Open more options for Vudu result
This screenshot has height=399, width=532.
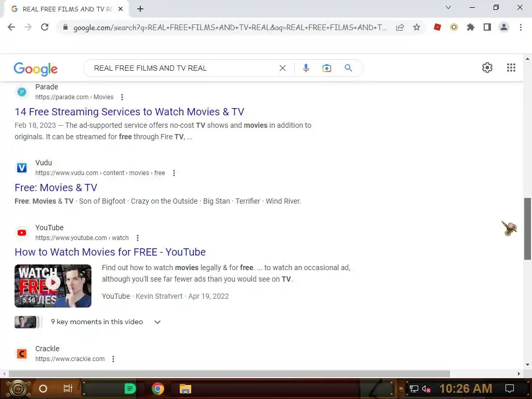[x=174, y=173]
